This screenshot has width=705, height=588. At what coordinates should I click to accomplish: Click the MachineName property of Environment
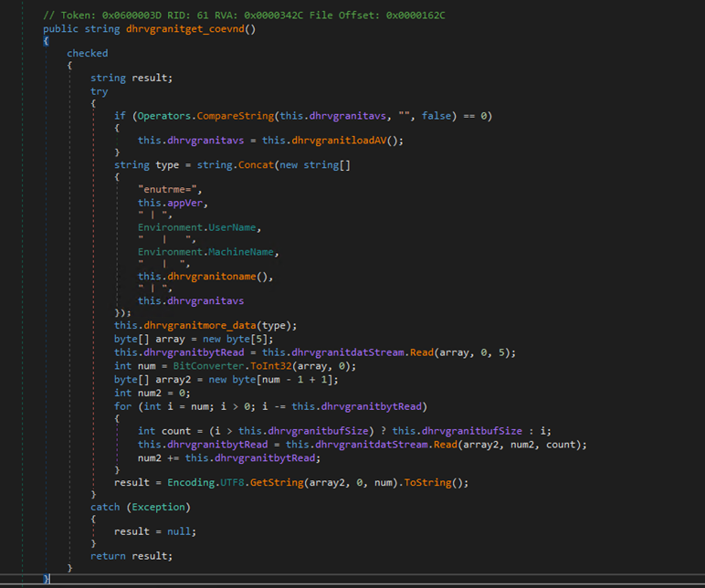(x=240, y=252)
